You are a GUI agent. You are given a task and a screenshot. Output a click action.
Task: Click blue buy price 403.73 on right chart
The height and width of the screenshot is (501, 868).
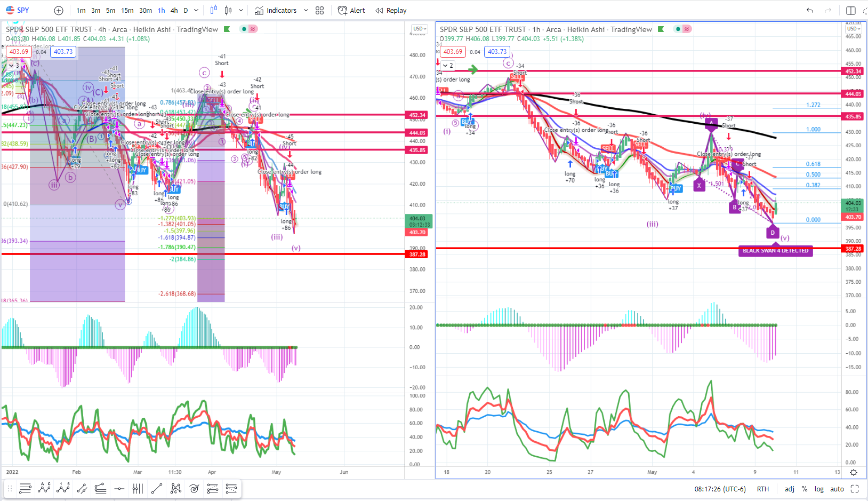[497, 52]
